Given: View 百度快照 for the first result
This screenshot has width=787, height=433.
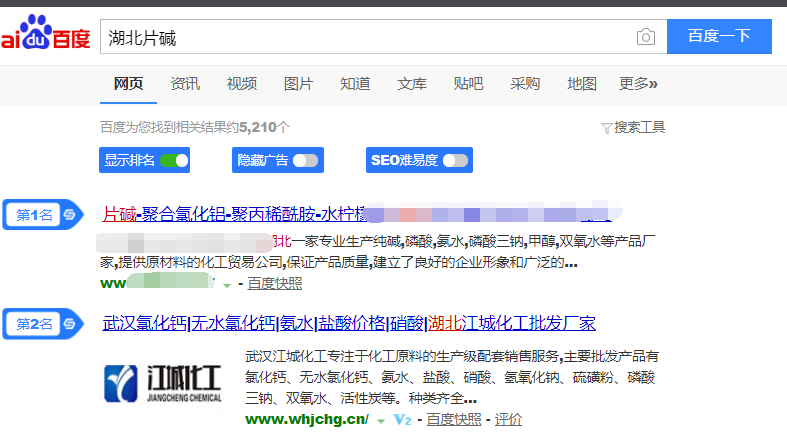Looking at the screenshot, I should tap(275, 283).
